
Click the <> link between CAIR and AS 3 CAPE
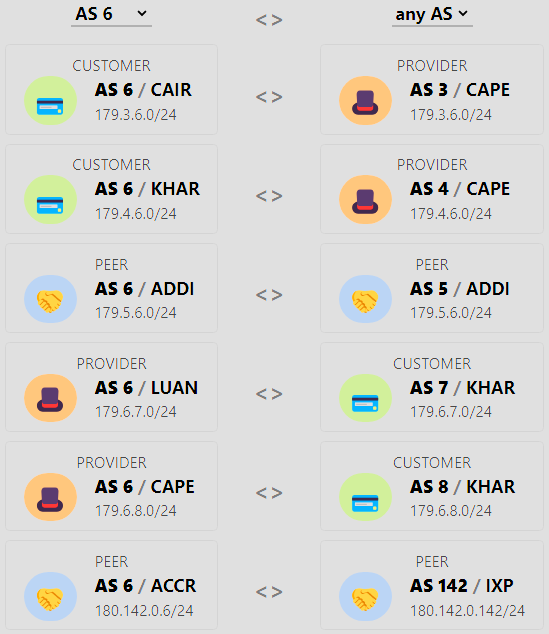pos(269,97)
